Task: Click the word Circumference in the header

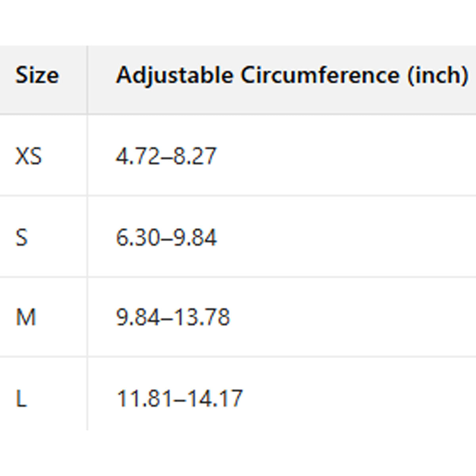Action: click(320, 75)
